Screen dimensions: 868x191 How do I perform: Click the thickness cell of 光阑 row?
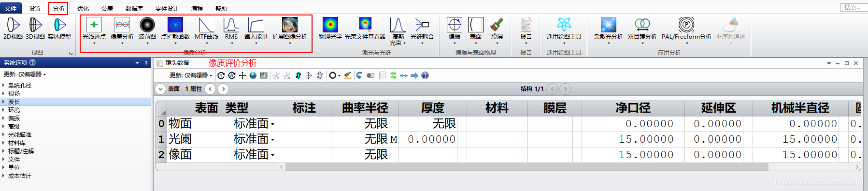[432, 139]
